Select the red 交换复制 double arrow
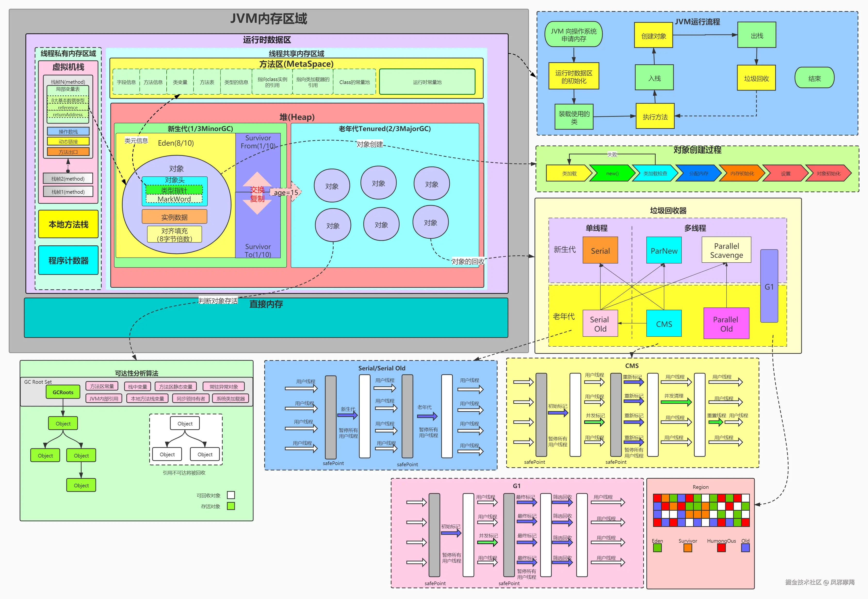Screen dimensions: 868x599 (257, 193)
